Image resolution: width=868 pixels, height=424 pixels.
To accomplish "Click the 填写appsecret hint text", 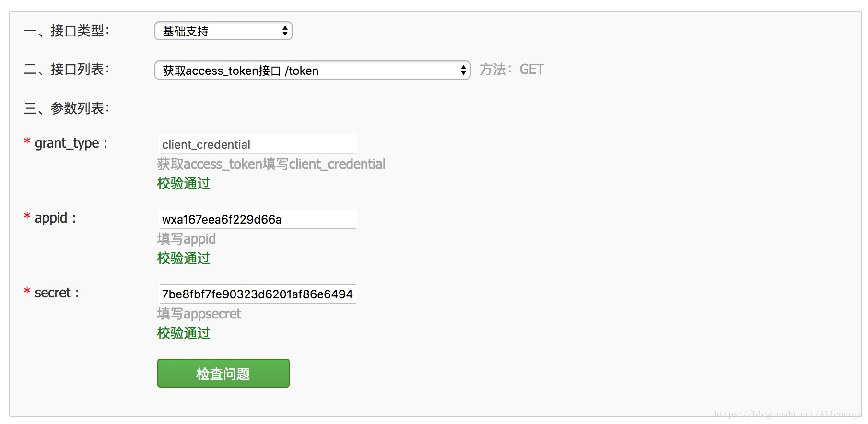I will tap(199, 314).
